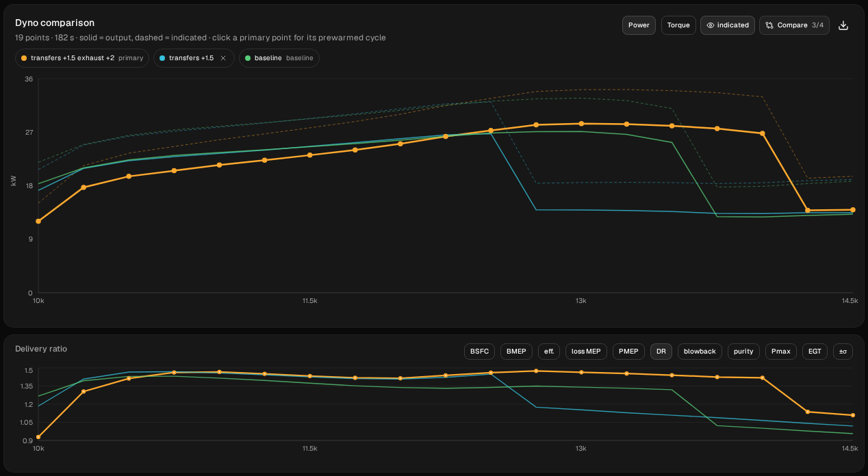The image size is (868, 476).
Task: Click primary delivery ratio point at 13k
Action: [x=581, y=372]
